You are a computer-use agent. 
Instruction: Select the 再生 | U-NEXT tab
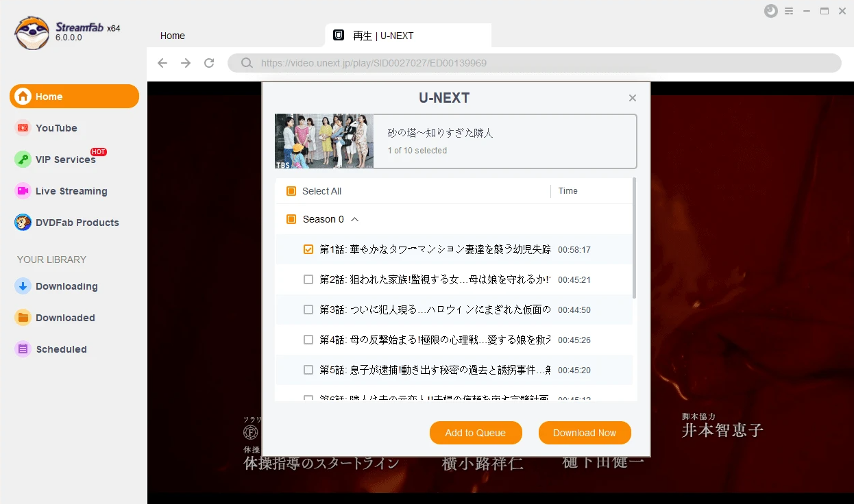point(383,36)
